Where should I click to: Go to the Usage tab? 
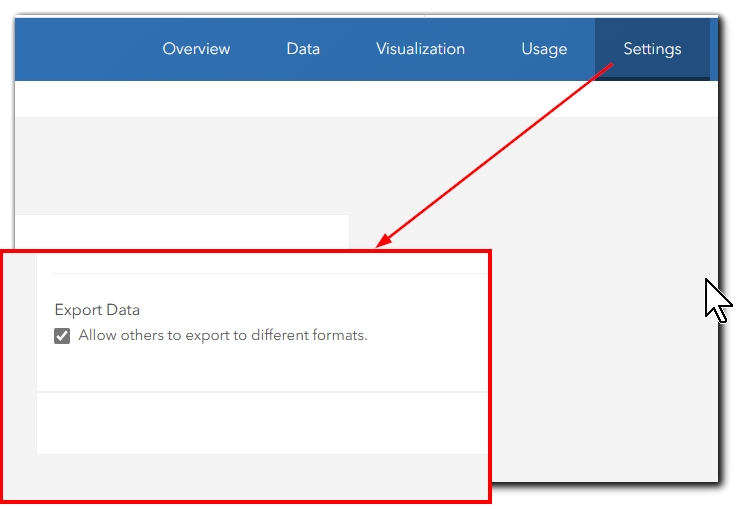point(544,49)
